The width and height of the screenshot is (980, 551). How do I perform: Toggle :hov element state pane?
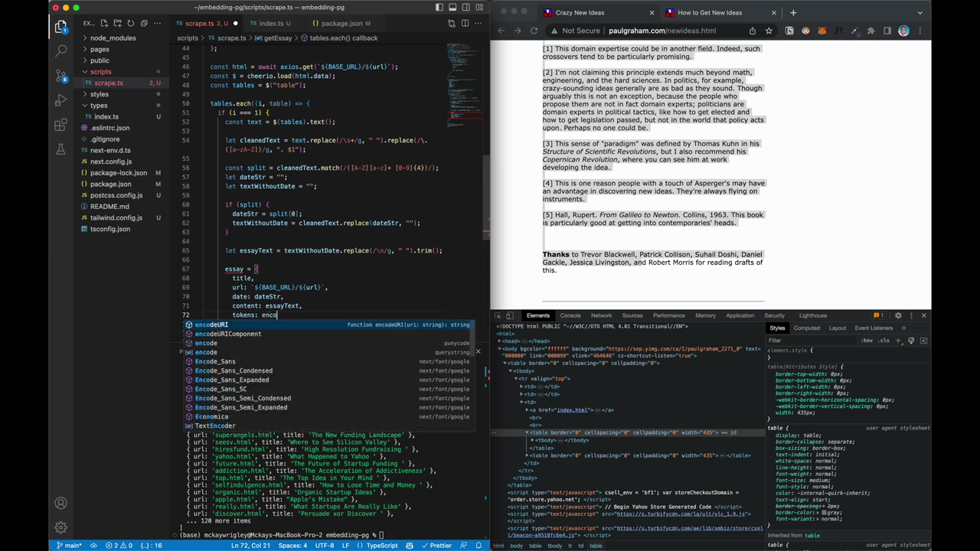867,341
